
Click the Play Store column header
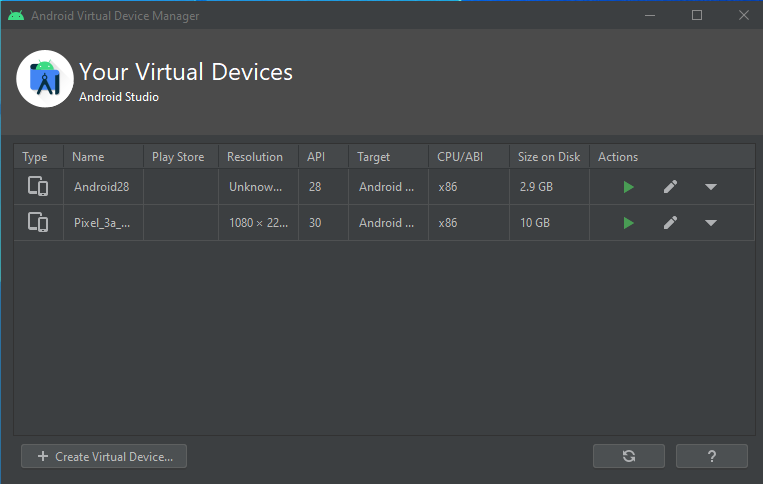pos(178,157)
